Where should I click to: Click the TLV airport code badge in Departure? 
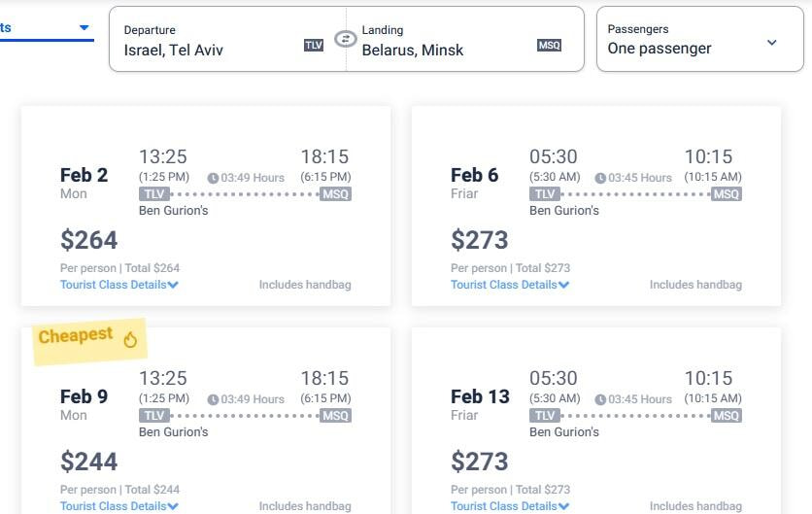(x=313, y=45)
